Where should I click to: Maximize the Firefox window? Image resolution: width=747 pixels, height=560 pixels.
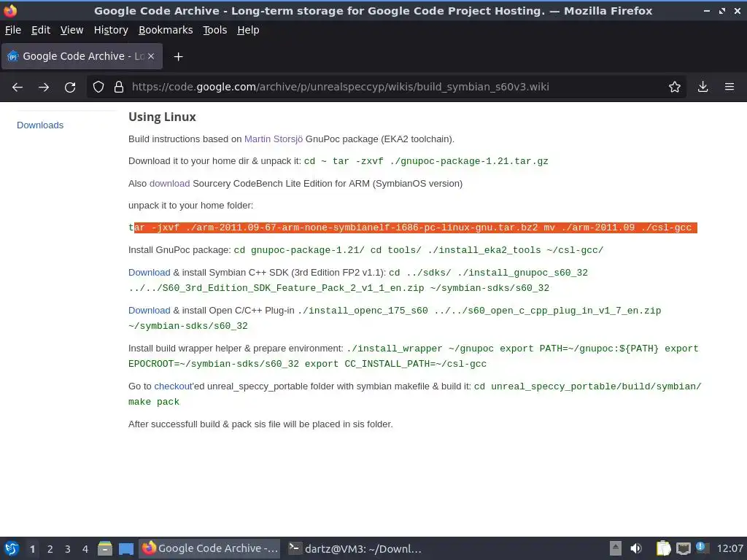click(722, 10)
